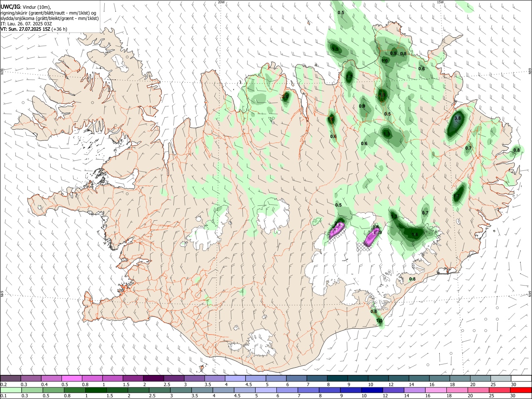Select the pale mint green 0.1 swatch in the bottom legend
This screenshot has width=532, height=399.
pos(10,390)
